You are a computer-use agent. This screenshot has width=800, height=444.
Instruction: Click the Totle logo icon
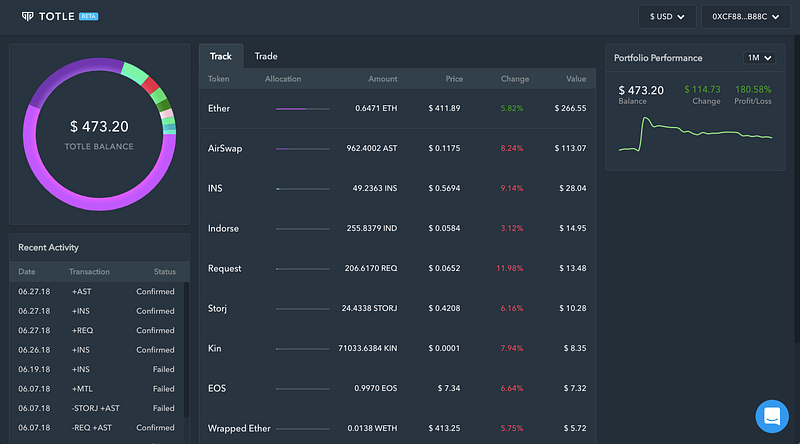28,16
